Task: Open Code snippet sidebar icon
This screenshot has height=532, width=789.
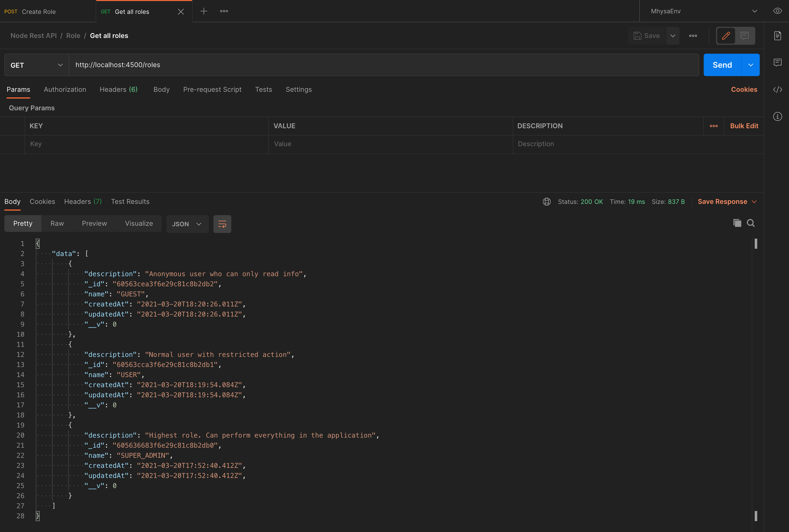Action: pyautogui.click(x=777, y=89)
